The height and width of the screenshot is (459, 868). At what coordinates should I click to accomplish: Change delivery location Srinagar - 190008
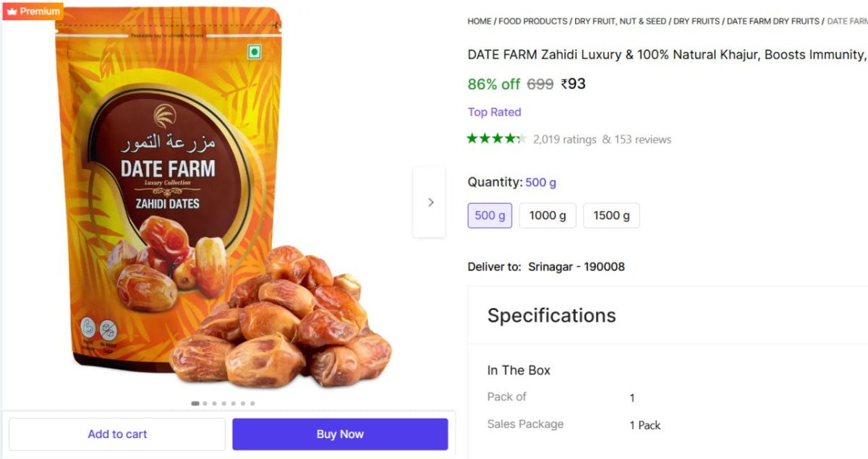click(x=576, y=267)
